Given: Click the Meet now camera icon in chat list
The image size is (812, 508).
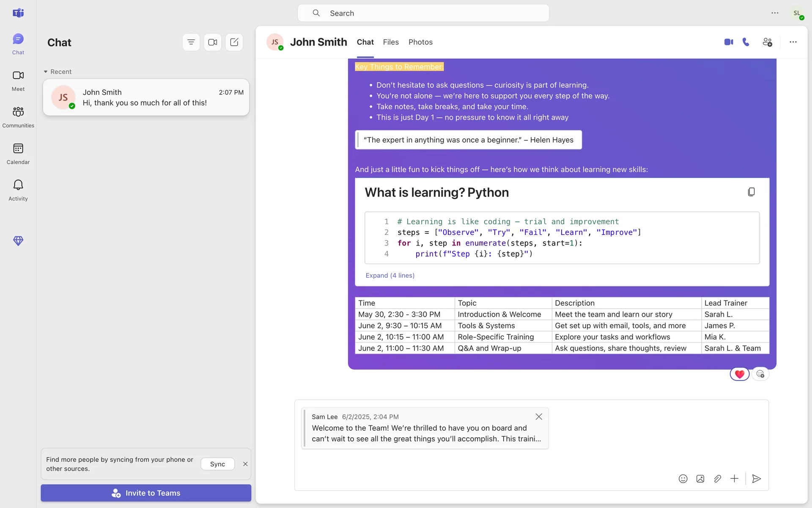Looking at the screenshot, I should (x=212, y=42).
